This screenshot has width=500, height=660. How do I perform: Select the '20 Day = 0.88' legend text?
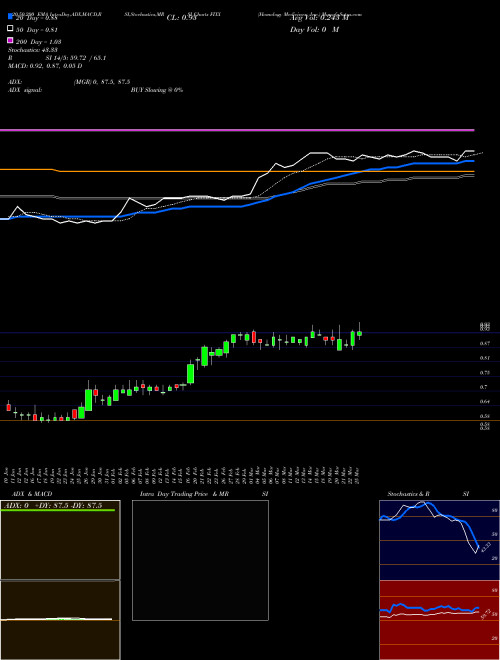coord(36,18)
